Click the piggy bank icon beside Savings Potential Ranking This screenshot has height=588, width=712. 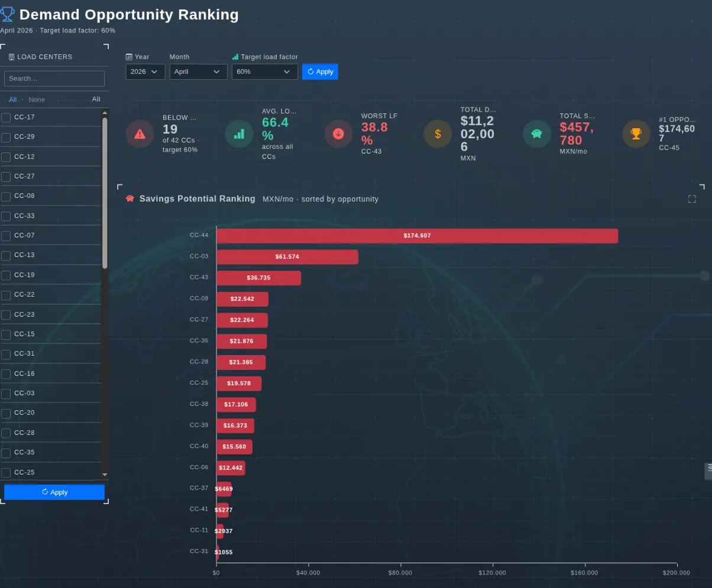tap(130, 199)
